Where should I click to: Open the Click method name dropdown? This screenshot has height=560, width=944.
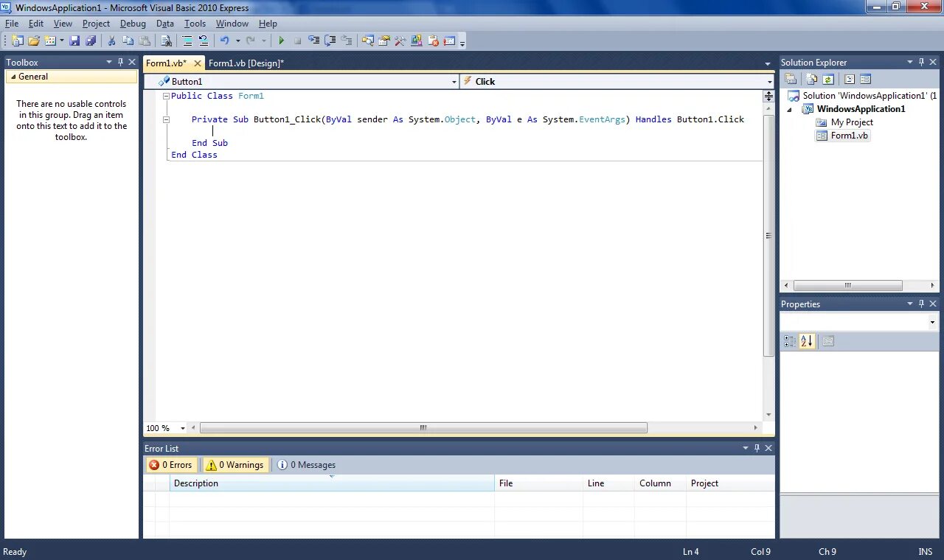point(769,82)
